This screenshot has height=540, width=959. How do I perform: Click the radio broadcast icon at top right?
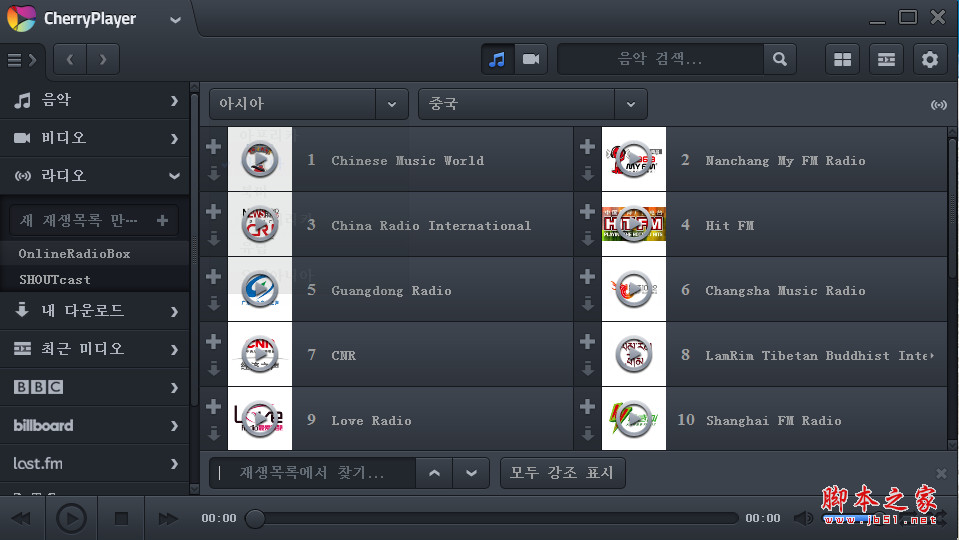[938, 105]
